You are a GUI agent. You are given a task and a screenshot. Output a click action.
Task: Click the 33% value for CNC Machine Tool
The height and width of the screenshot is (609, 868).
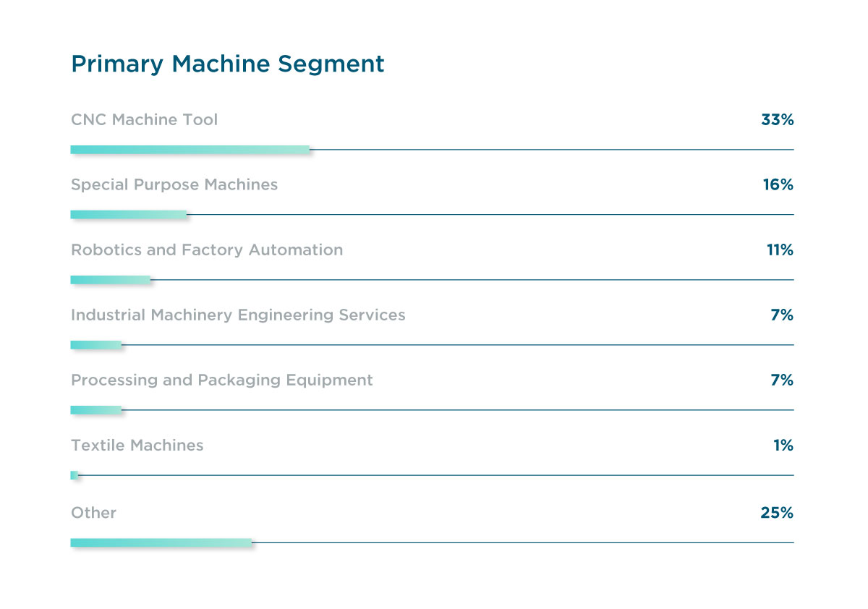point(777,120)
